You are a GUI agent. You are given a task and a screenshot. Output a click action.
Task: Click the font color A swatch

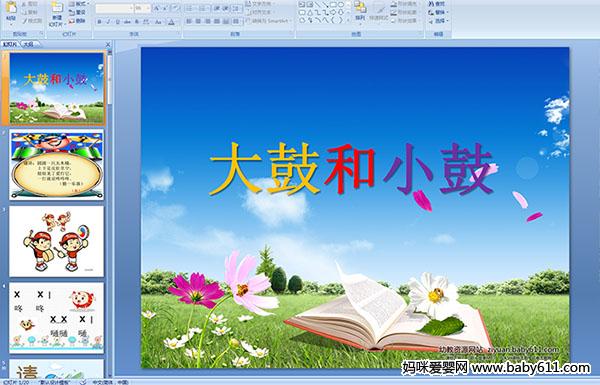171,22
